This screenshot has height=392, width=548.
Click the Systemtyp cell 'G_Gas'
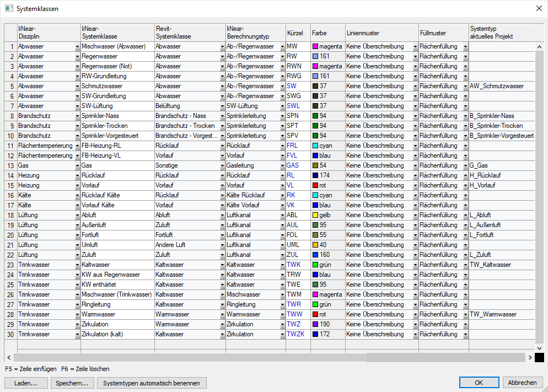click(502, 165)
